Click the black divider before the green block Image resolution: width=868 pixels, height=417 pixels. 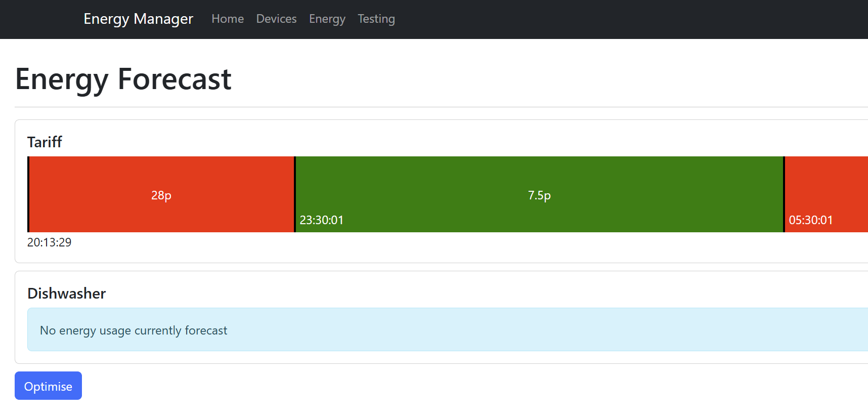tap(295, 194)
